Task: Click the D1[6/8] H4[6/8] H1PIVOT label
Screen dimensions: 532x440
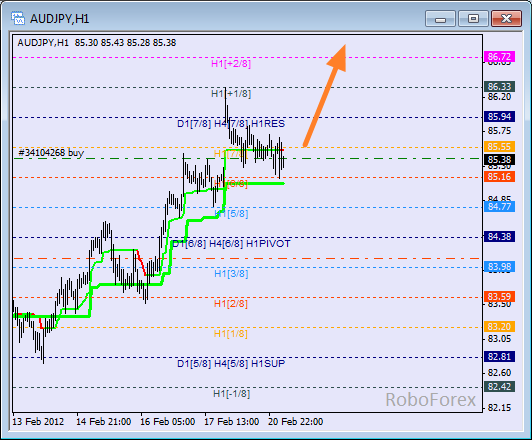Action: 231,244
